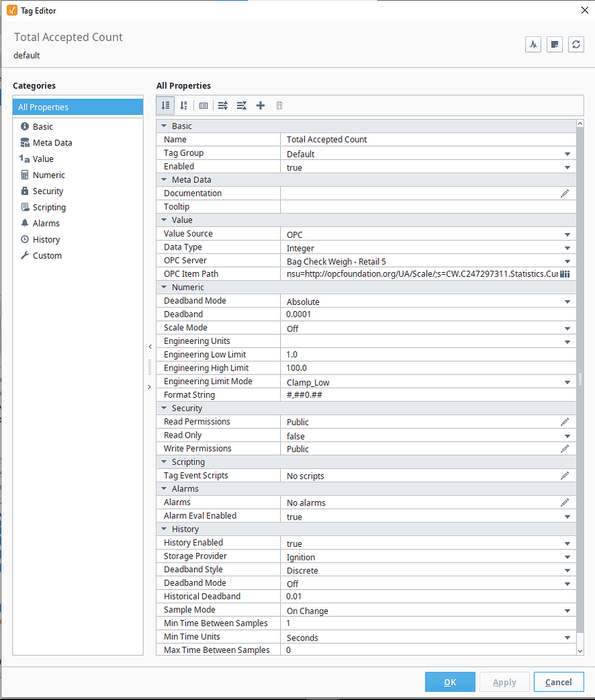595x700 pixels.
Task: Switch to categorized property sort view
Action: tap(165, 105)
